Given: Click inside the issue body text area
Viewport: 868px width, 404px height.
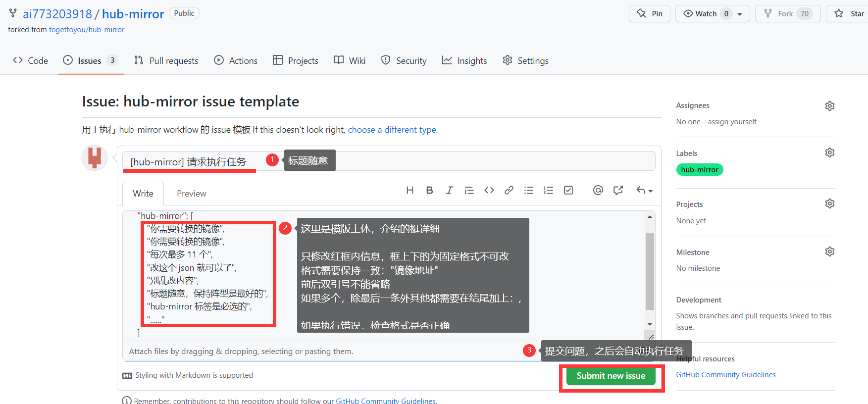Looking at the screenshot, I should [x=384, y=276].
